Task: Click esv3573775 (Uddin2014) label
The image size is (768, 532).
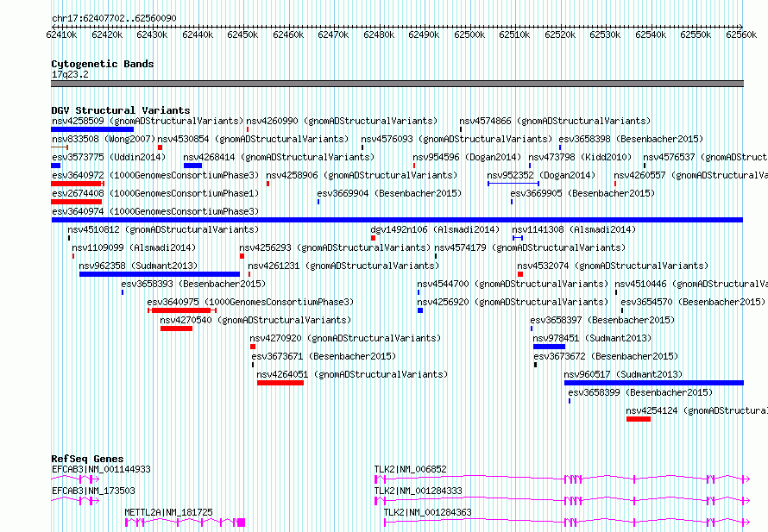Action: (109, 157)
